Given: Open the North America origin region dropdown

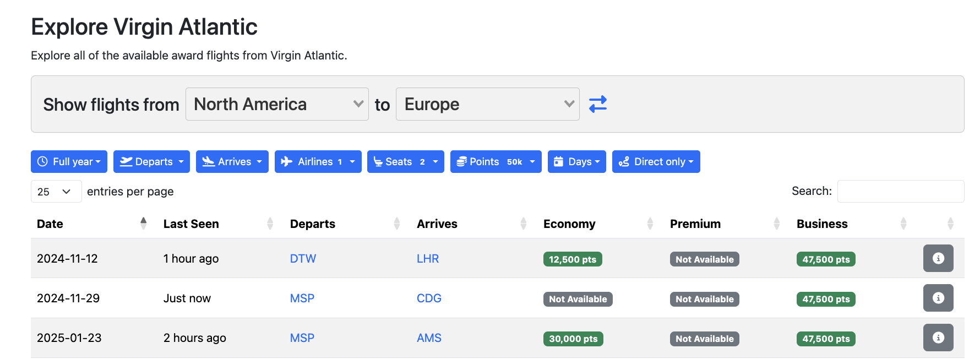Looking at the screenshot, I should click(276, 104).
